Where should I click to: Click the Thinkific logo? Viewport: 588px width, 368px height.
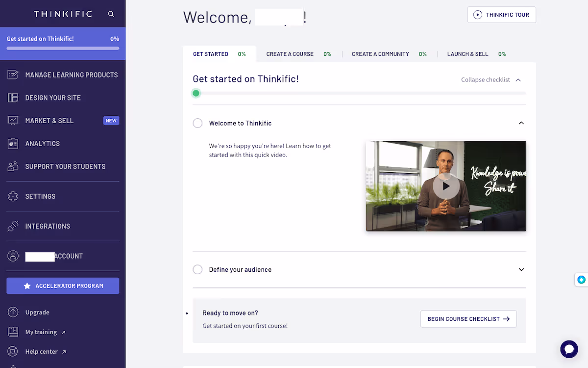(x=63, y=14)
